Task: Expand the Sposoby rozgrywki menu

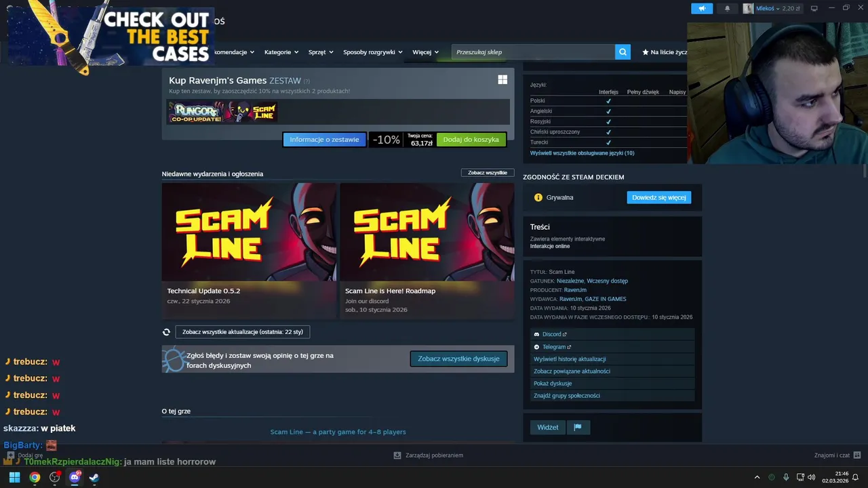Action: pos(372,52)
